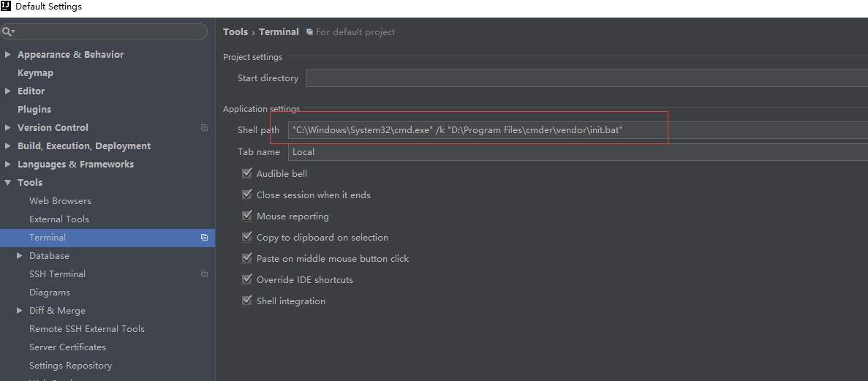This screenshot has width=868, height=381.
Task: Expand Languages & Frameworks arrow
Action: click(8, 164)
